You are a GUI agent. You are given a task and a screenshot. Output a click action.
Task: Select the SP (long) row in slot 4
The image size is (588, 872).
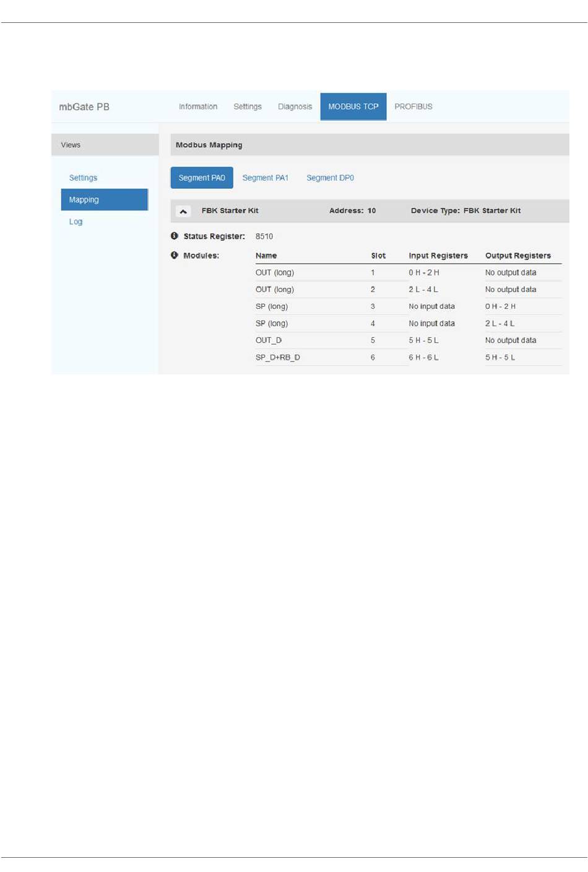pyautogui.click(x=409, y=324)
